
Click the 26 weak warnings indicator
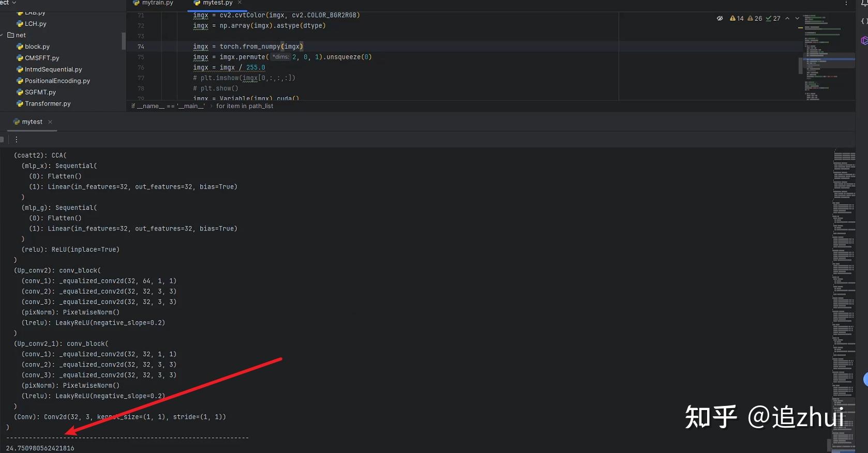click(755, 19)
